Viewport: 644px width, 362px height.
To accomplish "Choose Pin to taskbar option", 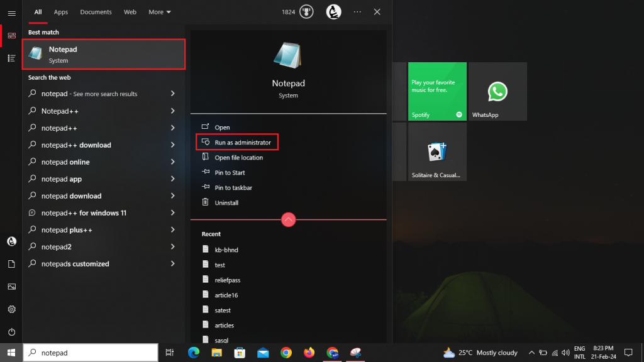I will (x=233, y=187).
